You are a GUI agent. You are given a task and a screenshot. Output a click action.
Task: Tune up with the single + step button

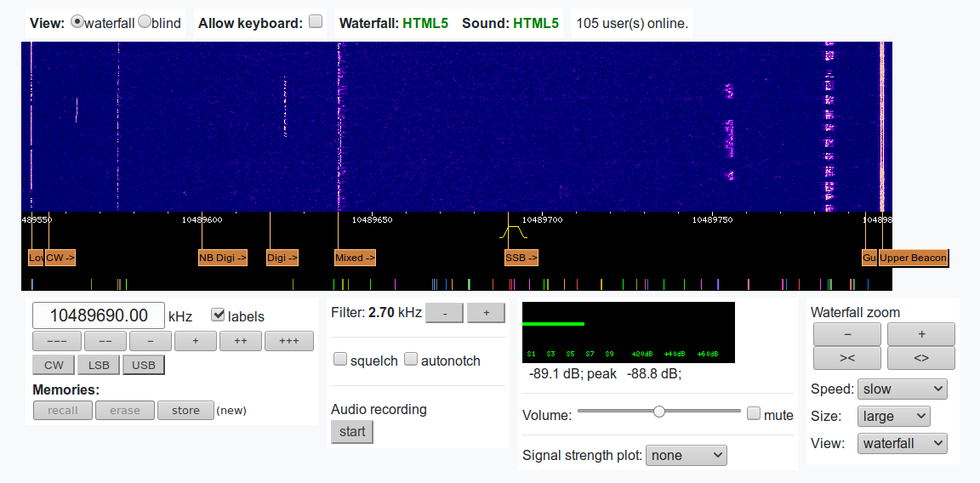(196, 341)
